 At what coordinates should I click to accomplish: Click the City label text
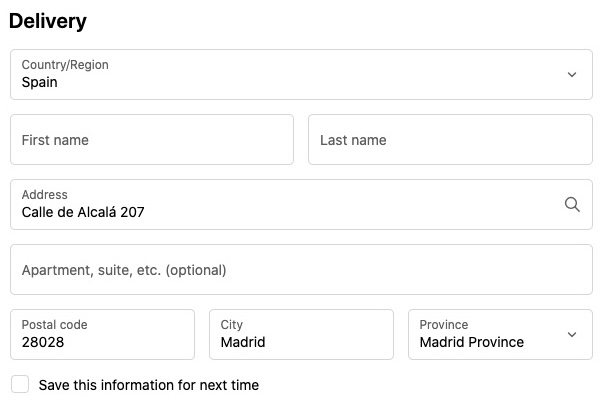point(232,325)
